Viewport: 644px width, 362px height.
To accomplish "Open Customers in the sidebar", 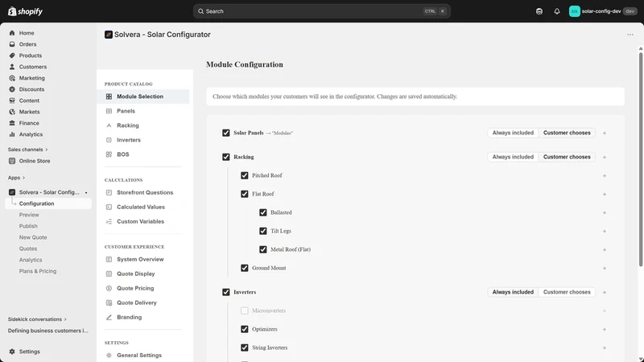I will click(x=33, y=67).
